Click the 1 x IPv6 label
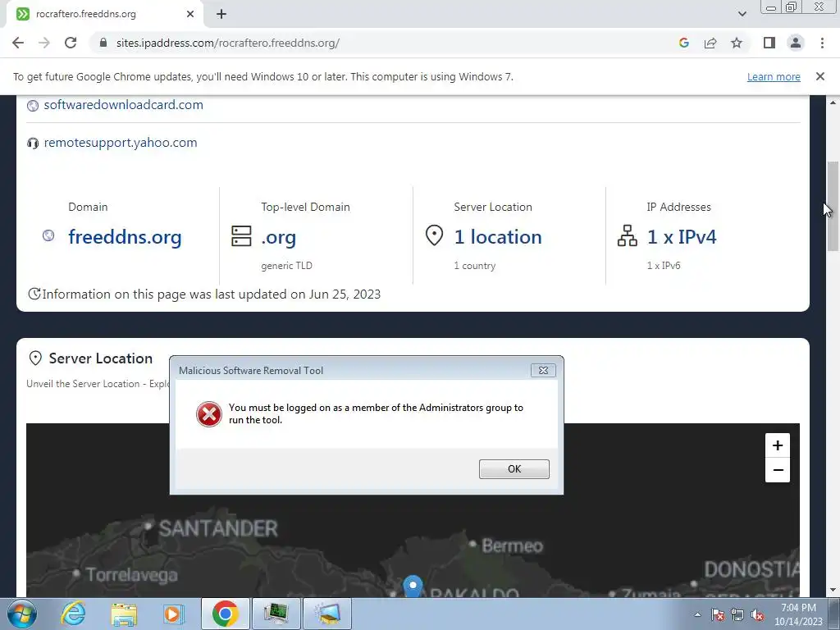Viewport: 840px width, 630px height. click(664, 266)
